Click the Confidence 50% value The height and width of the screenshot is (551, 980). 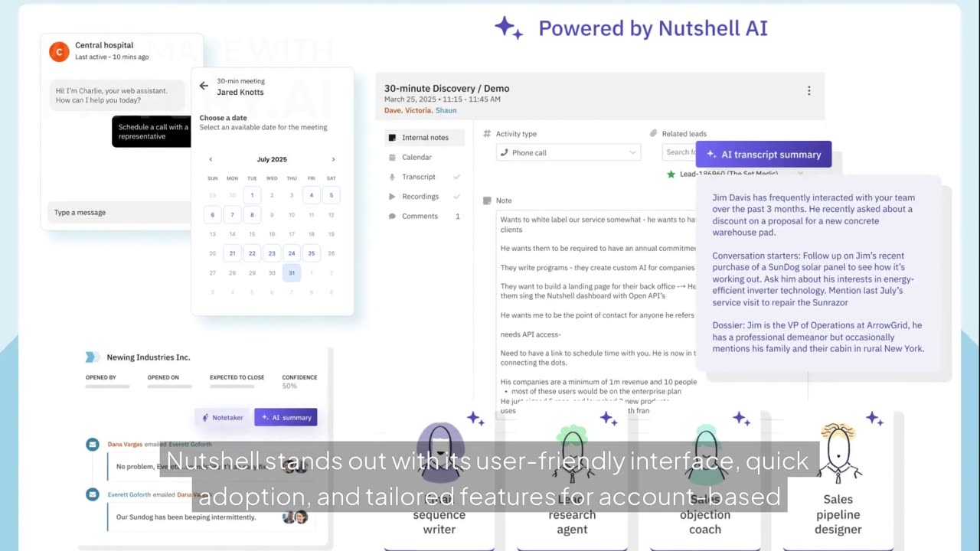click(289, 386)
